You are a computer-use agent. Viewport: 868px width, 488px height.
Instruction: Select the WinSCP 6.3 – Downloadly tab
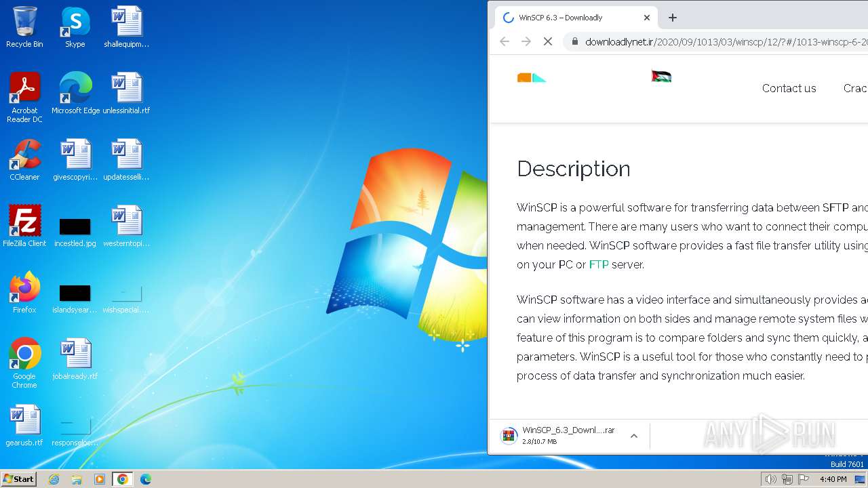click(x=577, y=18)
